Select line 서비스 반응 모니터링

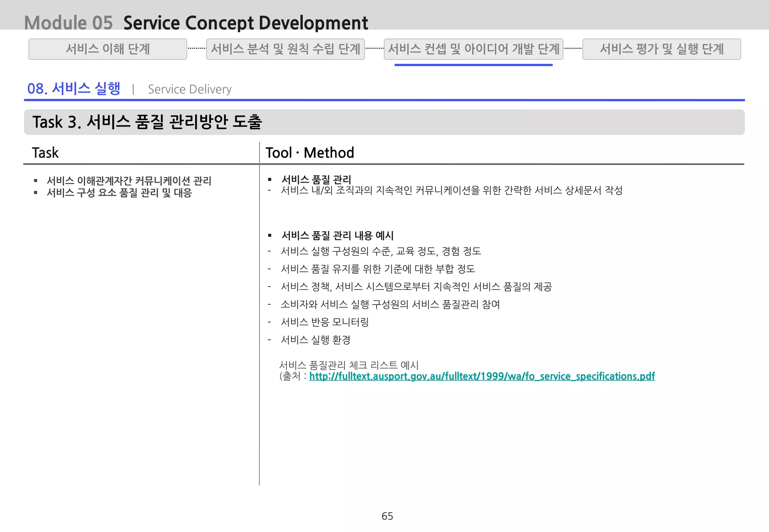coord(325,322)
